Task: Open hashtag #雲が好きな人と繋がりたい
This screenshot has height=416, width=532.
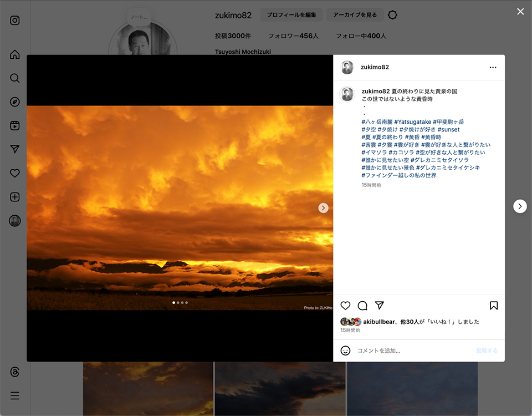Action: tap(456, 145)
